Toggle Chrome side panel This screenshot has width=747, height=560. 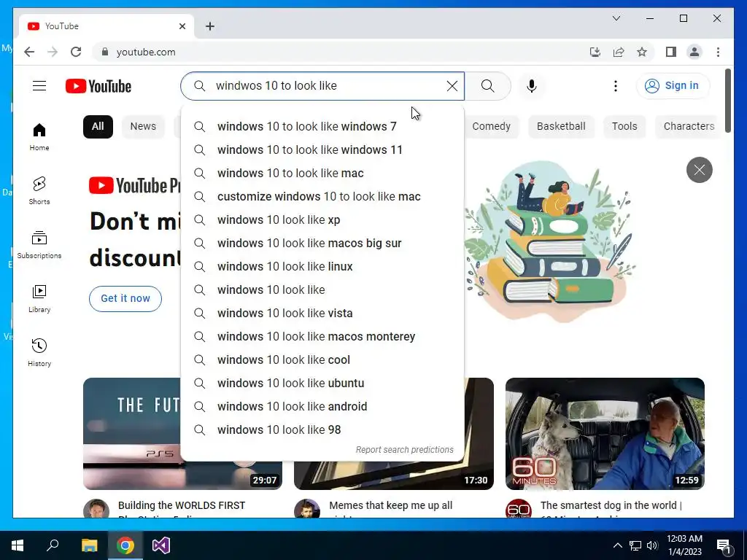[671, 52]
